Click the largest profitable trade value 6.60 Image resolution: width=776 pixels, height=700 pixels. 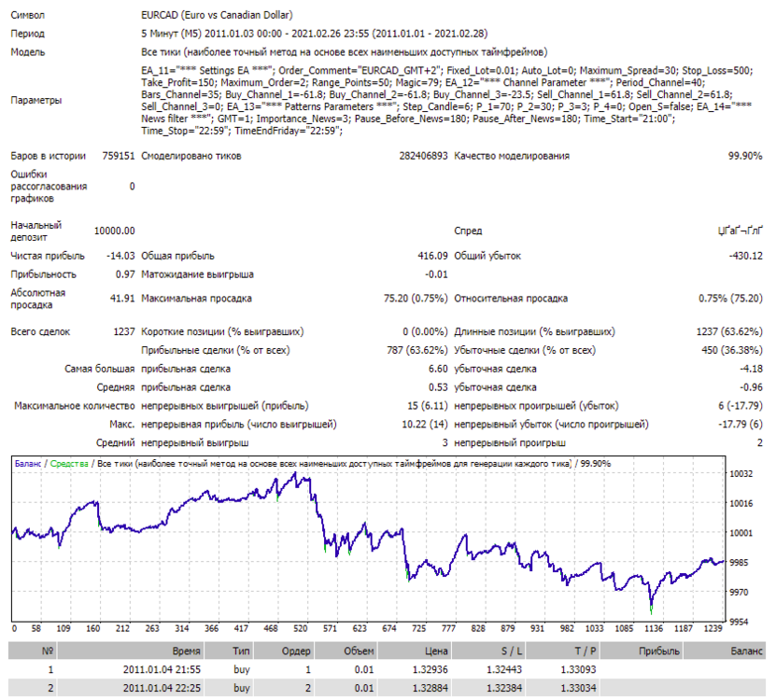click(x=438, y=369)
